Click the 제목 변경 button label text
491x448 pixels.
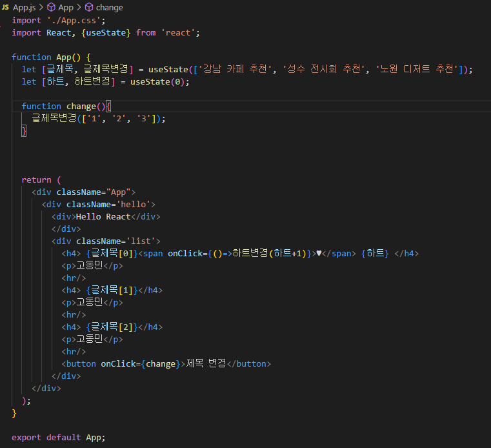pos(206,363)
